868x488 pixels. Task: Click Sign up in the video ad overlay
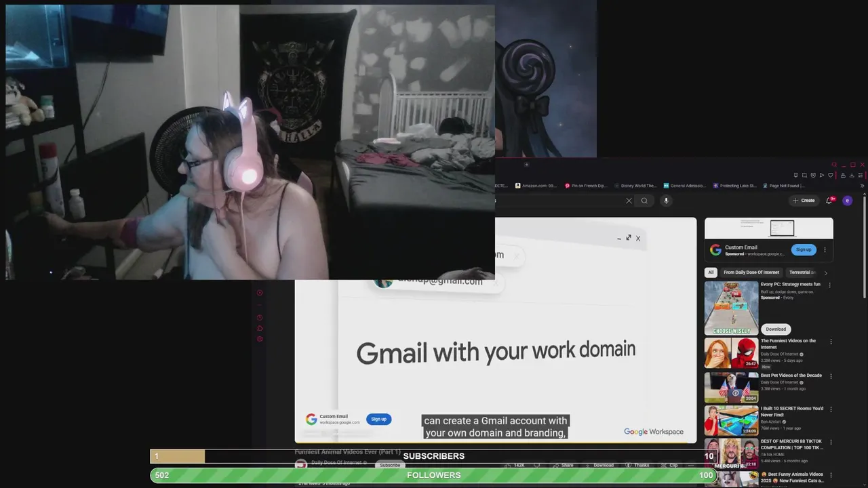378,419
